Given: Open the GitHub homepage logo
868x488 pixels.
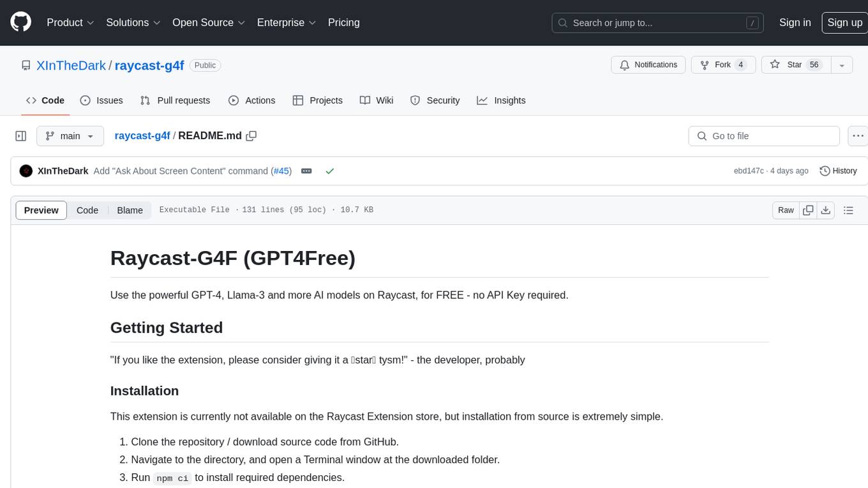Looking at the screenshot, I should (x=21, y=22).
